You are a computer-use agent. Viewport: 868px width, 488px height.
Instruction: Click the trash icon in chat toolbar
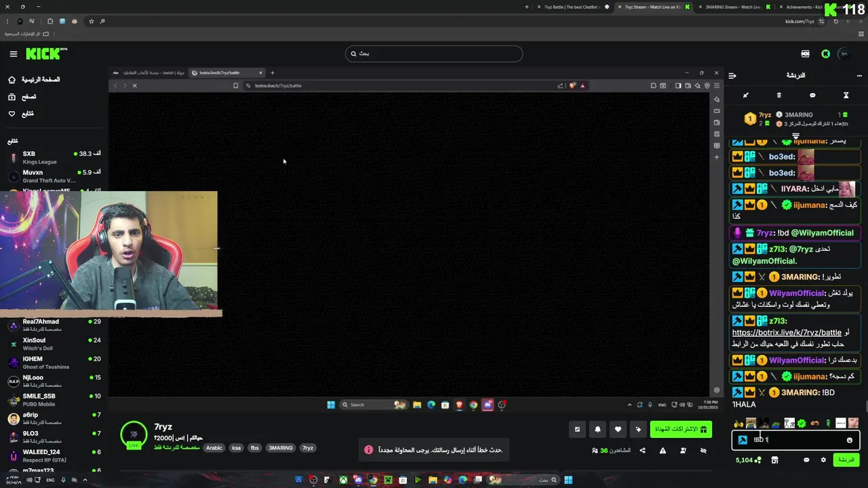click(778, 96)
